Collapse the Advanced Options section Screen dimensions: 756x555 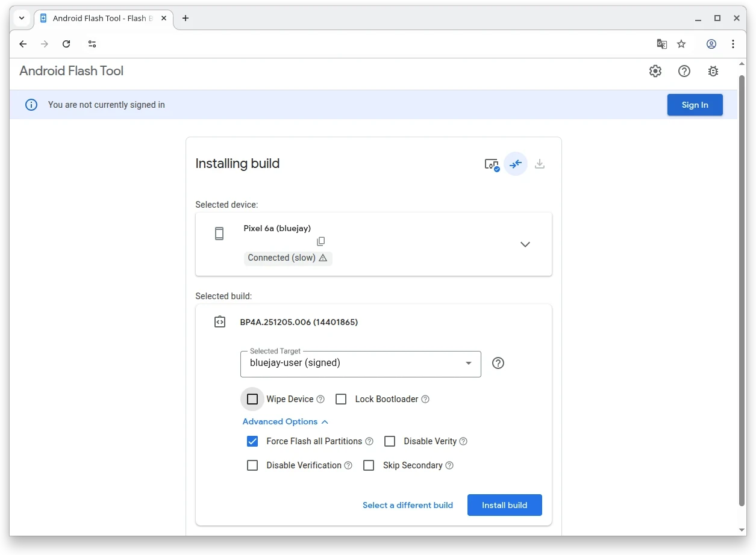pos(285,422)
